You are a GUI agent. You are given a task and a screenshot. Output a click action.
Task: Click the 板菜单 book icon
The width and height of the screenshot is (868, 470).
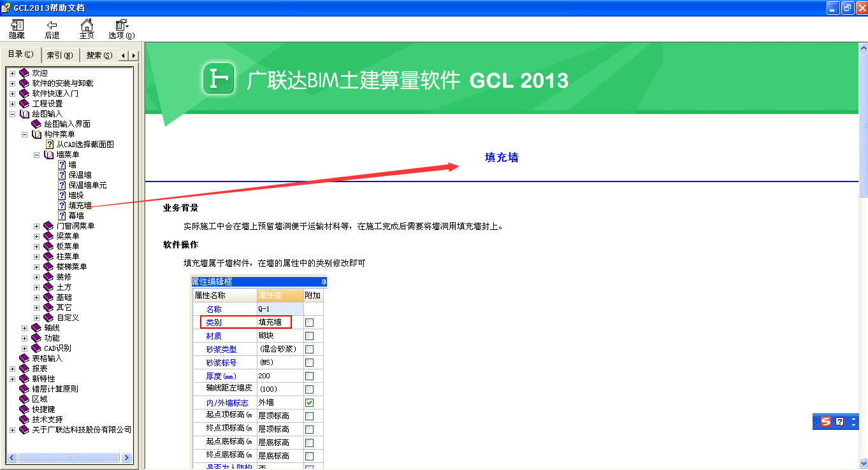pos(48,246)
